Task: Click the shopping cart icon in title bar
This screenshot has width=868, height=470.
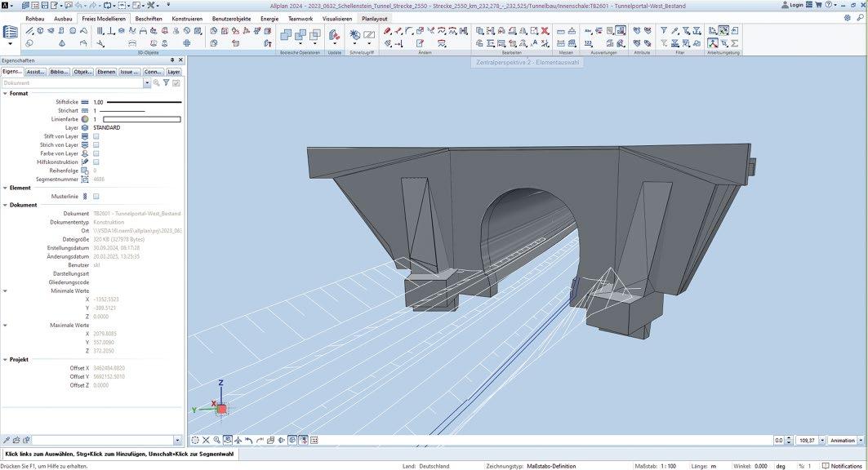Action: click(x=817, y=6)
